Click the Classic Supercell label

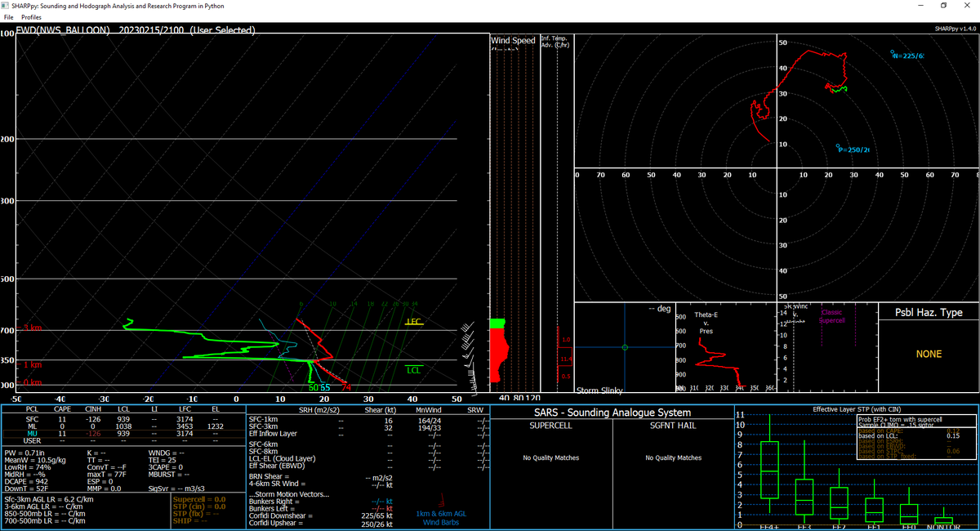coord(831,316)
